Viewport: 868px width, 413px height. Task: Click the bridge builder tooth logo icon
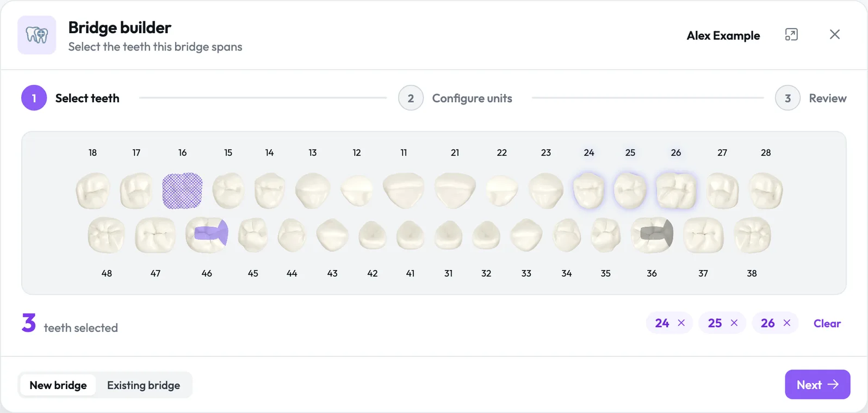[x=37, y=35]
